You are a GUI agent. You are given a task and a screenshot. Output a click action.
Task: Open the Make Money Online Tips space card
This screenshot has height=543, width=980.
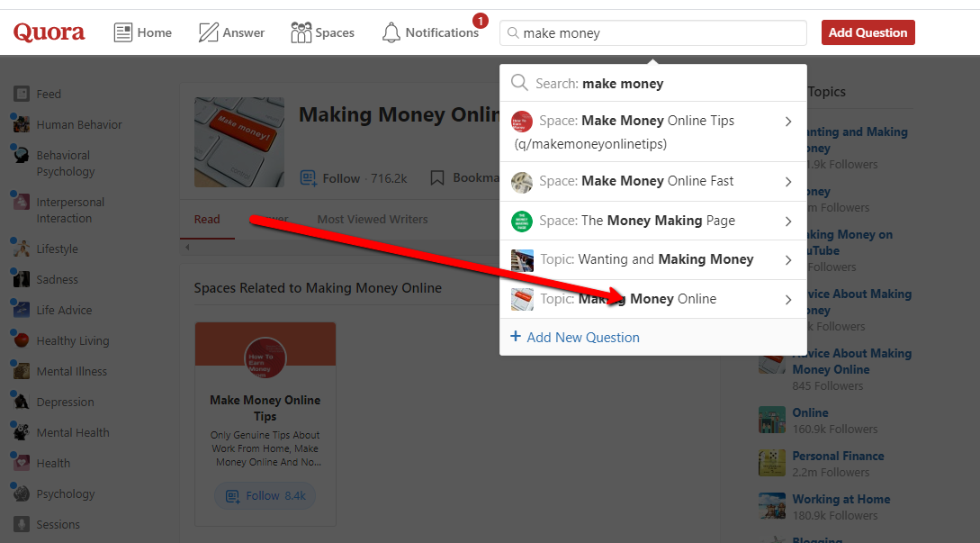click(265, 424)
